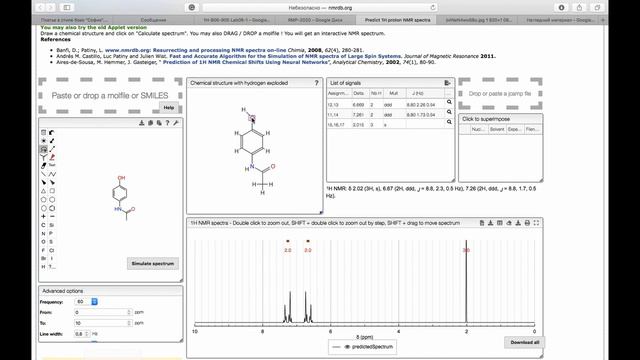Click the document icon in spectrum toolbar

(x=482, y=223)
